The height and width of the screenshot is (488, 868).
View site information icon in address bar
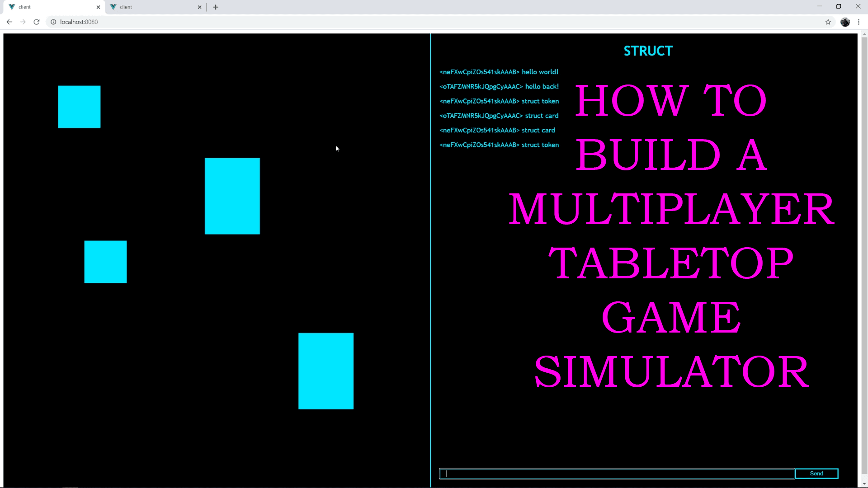pyautogui.click(x=53, y=22)
